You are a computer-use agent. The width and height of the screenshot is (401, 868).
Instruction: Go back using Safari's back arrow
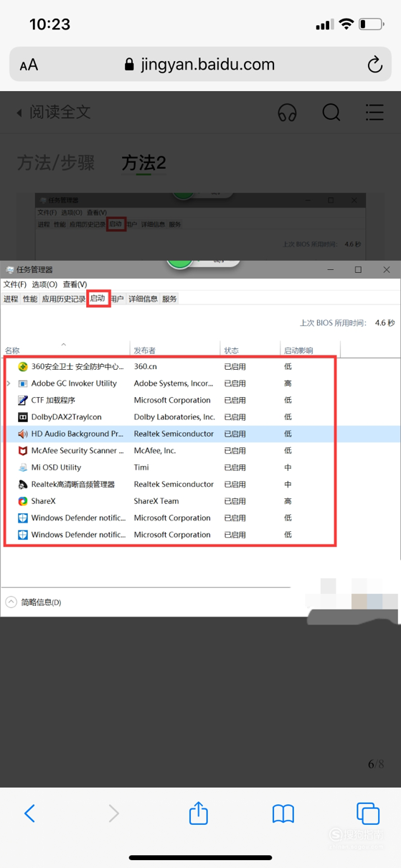pyautogui.click(x=29, y=813)
